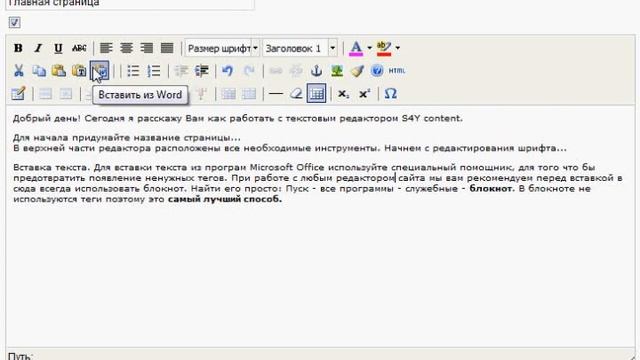
Task: Click the line 'Для начала придумайте название страницы...'
Action: [127, 138]
